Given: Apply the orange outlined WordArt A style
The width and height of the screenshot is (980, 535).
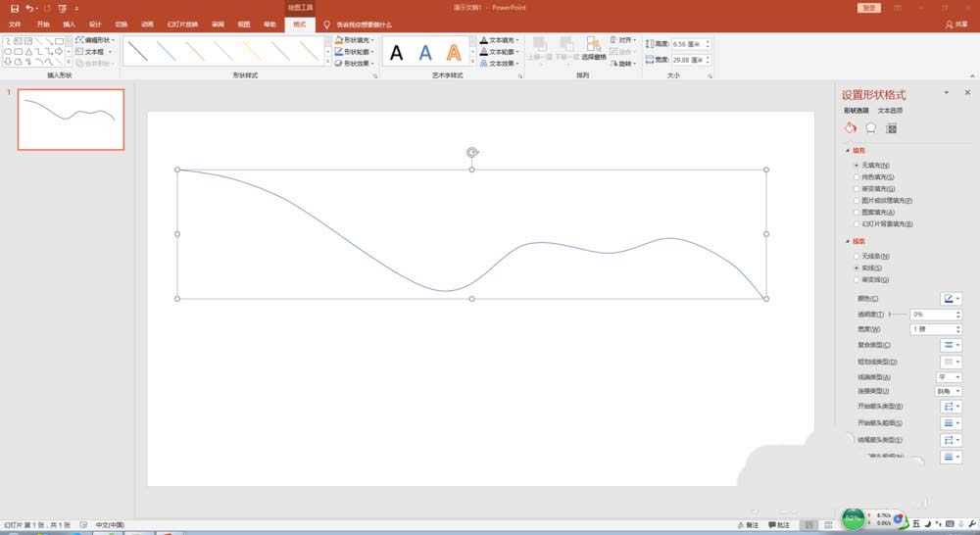Looking at the screenshot, I should coord(454,53).
